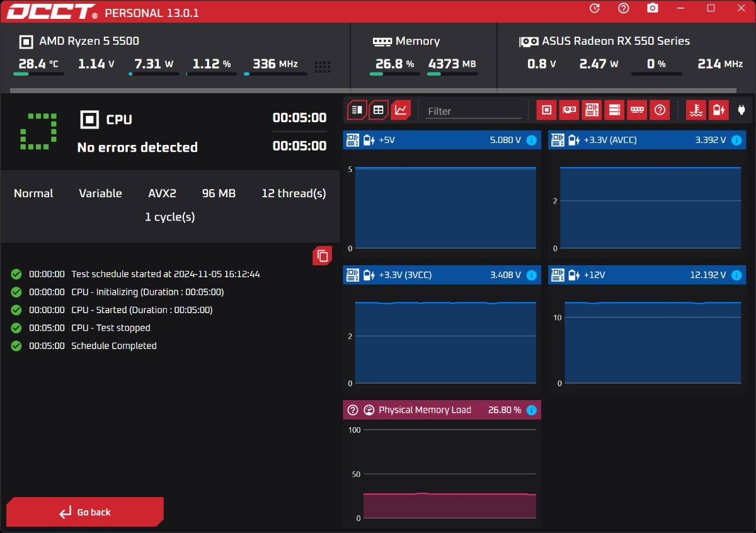Click the OCCT logo in the title bar
The width and height of the screenshot is (756, 533).
tap(52, 12)
